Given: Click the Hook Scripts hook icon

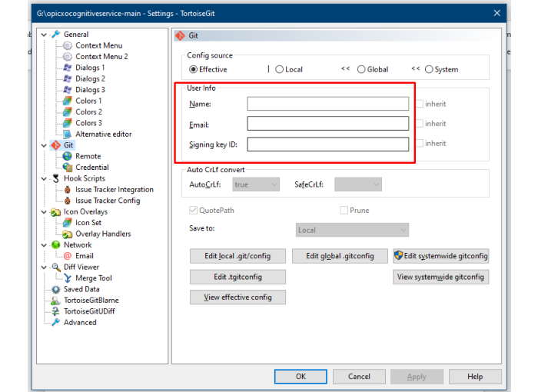Looking at the screenshot, I should coord(55,178).
